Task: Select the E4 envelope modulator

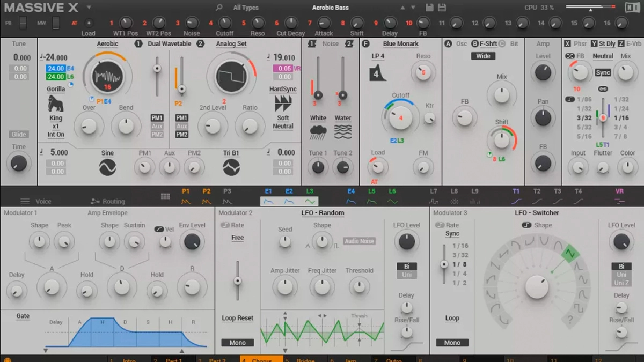Action: point(351,196)
